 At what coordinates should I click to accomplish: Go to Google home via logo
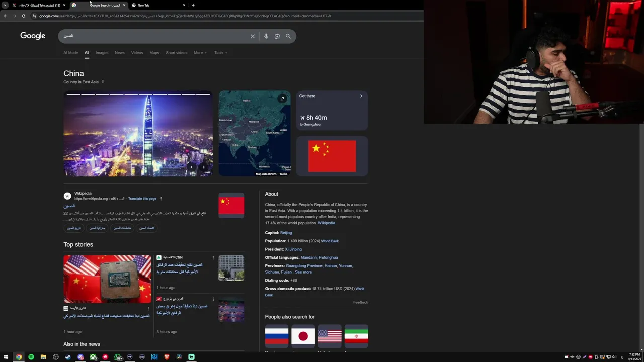pos(33,36)
